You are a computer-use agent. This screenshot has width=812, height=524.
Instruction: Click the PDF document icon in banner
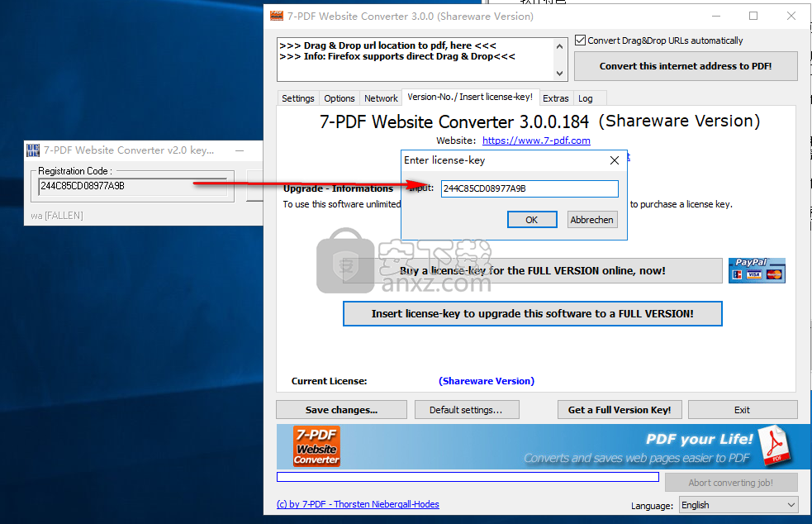(775, 445)
